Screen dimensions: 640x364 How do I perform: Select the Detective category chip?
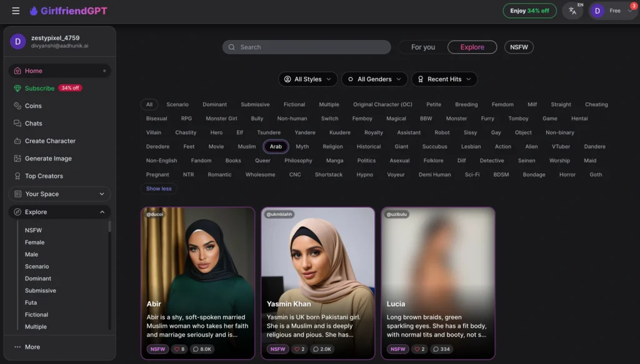coord(492,160)
